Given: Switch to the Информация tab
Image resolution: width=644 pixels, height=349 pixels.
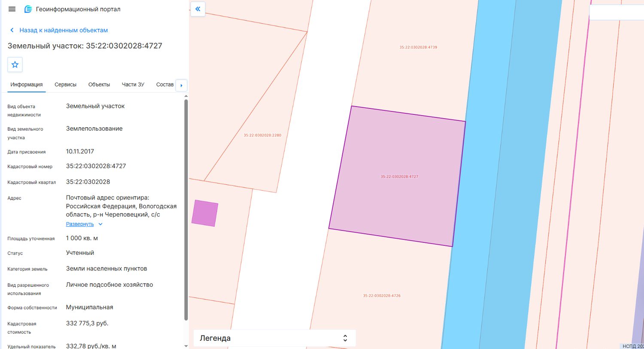Looking at the screenshot, I should pos(27,85).
